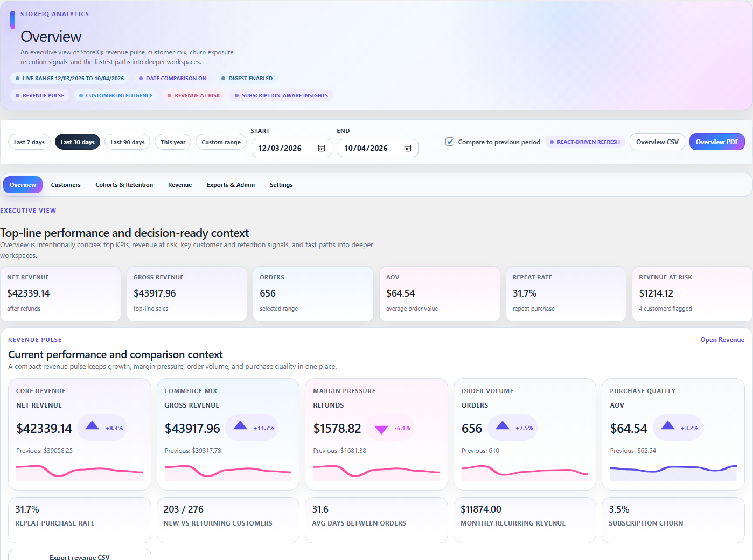Viewport: 753px width, 560px height.
Task: Toggle the Date Comparison On badge
Action: (x=172, y=78)
